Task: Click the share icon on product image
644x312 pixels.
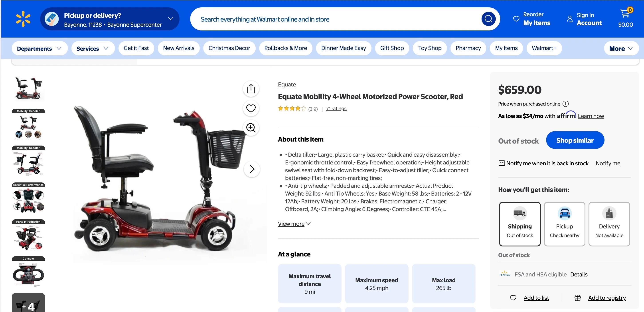Action: click(x=251, y=89)
